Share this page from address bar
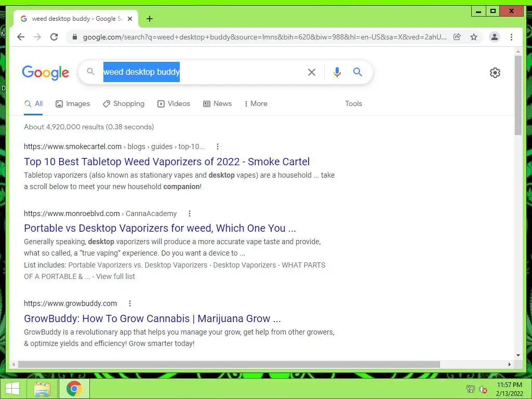Screen dimensions: 532x399 [x=457, y=37]
